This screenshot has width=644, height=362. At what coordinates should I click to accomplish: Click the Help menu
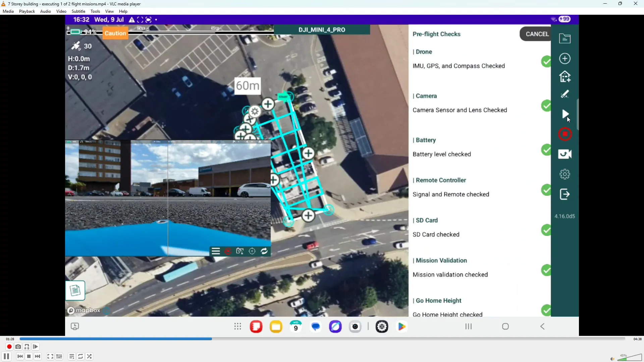point(123,11)
